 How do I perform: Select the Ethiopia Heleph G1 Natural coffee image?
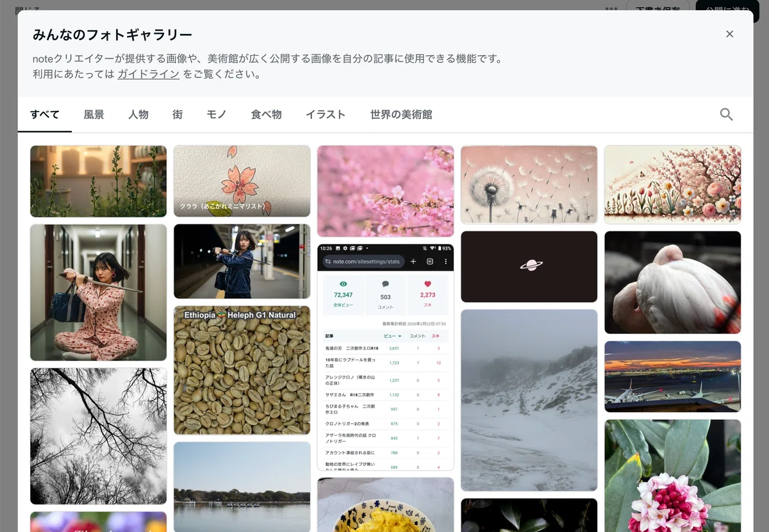point(242,370)
